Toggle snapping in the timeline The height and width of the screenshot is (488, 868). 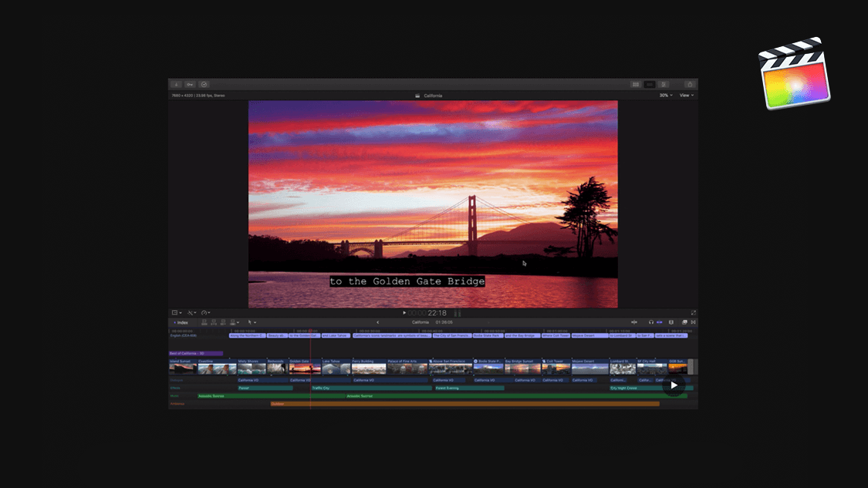660,322
